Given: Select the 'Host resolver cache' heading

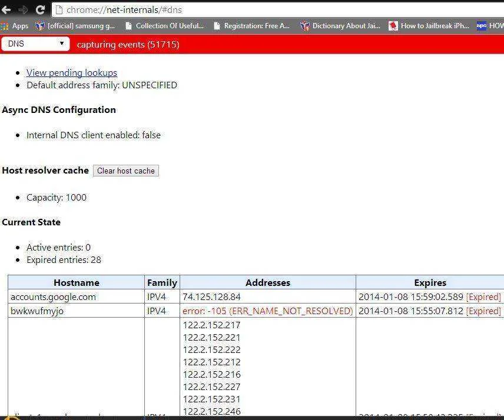Looking at the screenshot, I should click(x=45, y=171).
